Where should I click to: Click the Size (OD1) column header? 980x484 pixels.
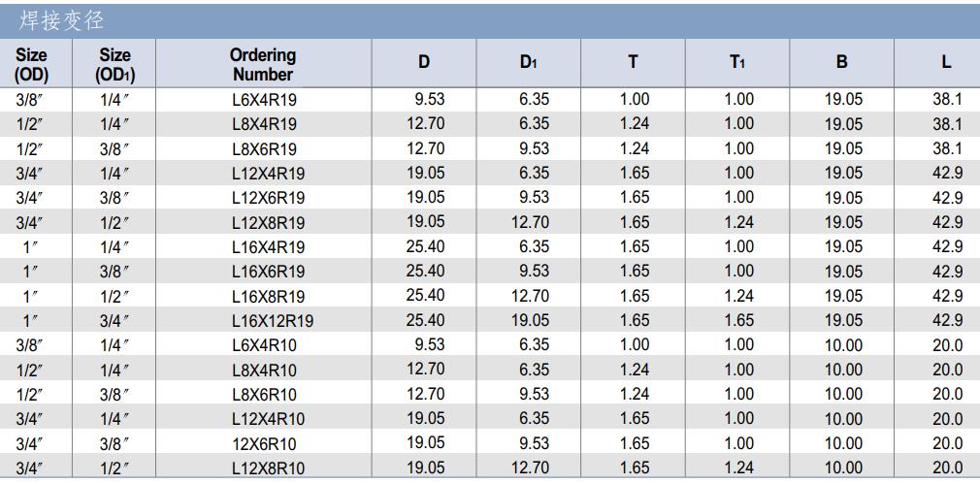(115, 65)
